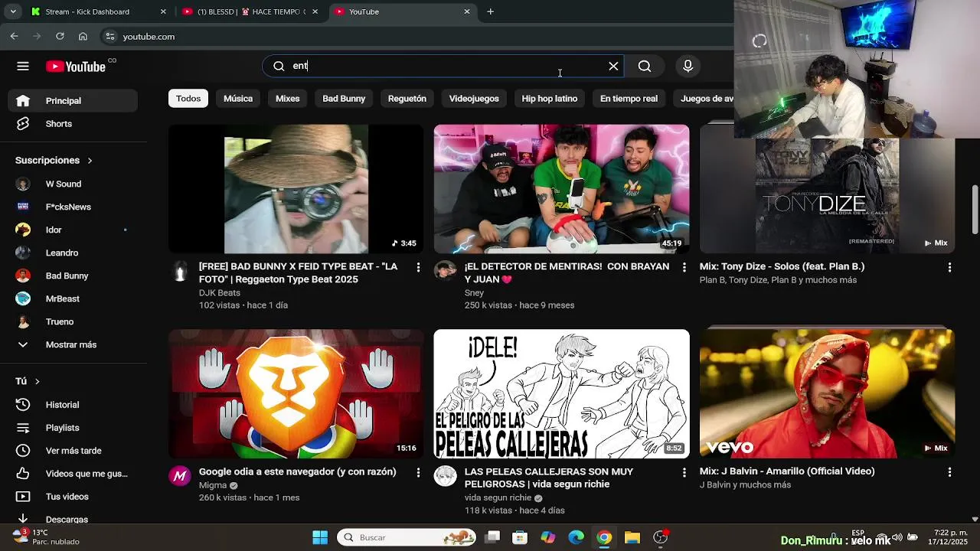Viewport: 980px width, 551px height.
Task: Play the J Balvin Amarillo mix thumbnail
Action: (827, 394)
